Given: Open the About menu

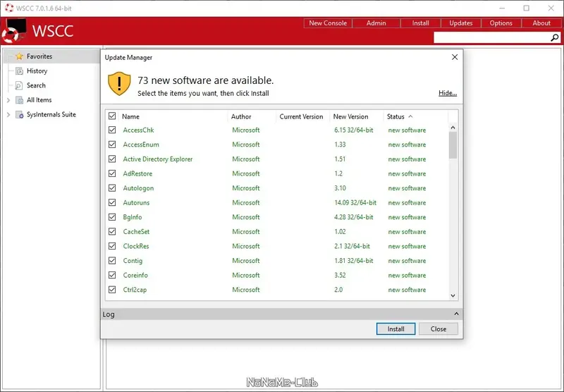Looking at the screenshot, I should click(x=541, y=23).
